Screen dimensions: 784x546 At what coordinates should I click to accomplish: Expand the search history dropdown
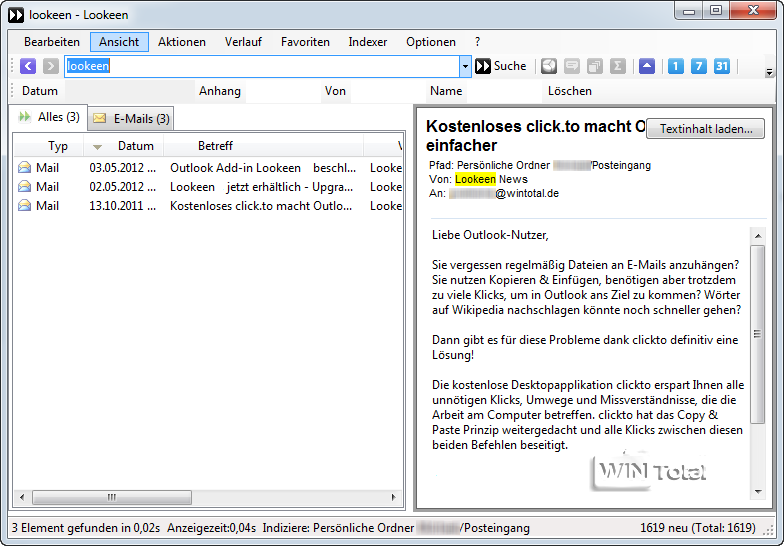(x=465, y=66)
